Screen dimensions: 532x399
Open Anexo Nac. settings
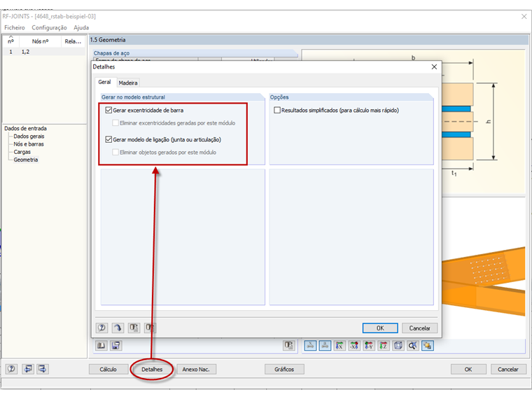click(x=196, y=369)
